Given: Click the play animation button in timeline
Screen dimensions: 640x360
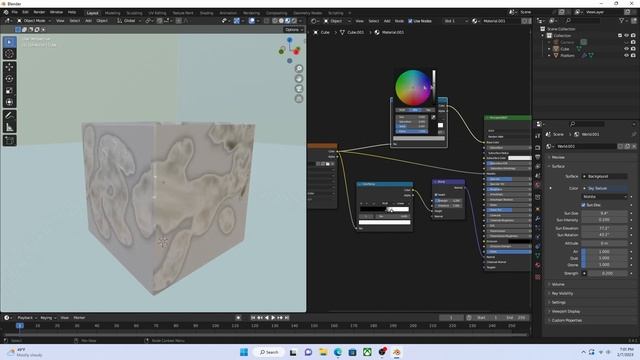Looking at the screenshot, I should pyautogui.click(x=273, y=318).
